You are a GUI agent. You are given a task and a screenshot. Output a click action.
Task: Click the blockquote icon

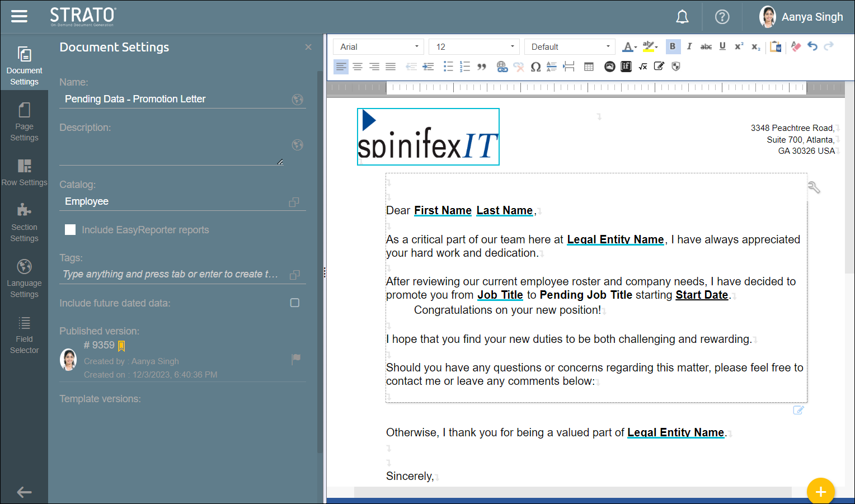click(x=482, y=67)
